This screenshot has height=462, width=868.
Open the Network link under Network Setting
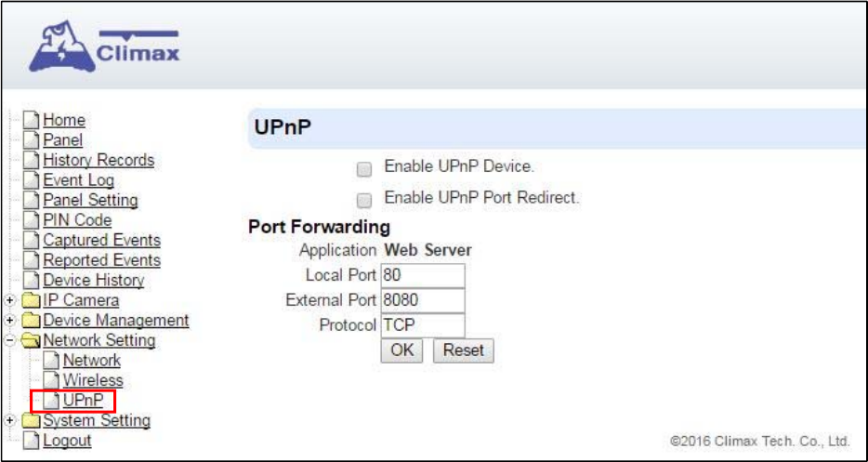[92, 361]
